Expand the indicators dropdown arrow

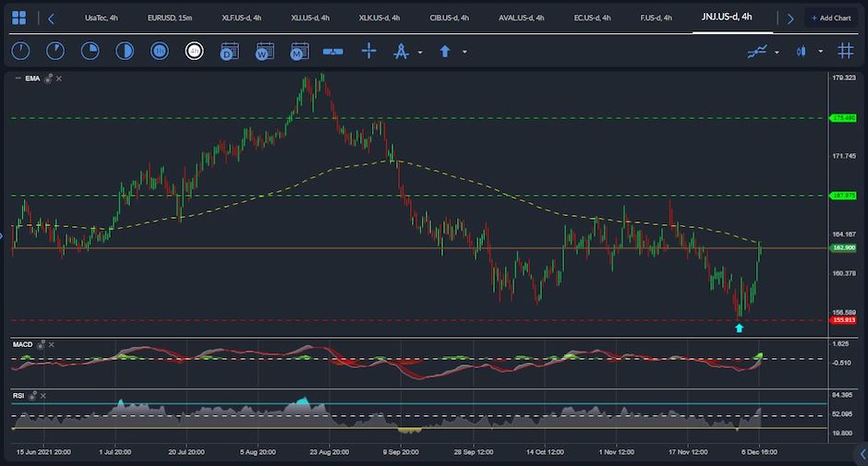pos(777,53)
